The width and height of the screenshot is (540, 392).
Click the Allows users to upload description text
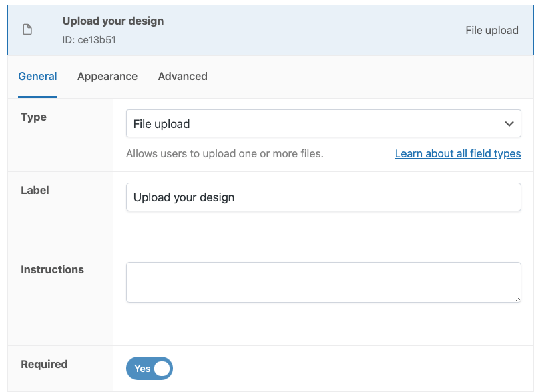pos(224,154)
